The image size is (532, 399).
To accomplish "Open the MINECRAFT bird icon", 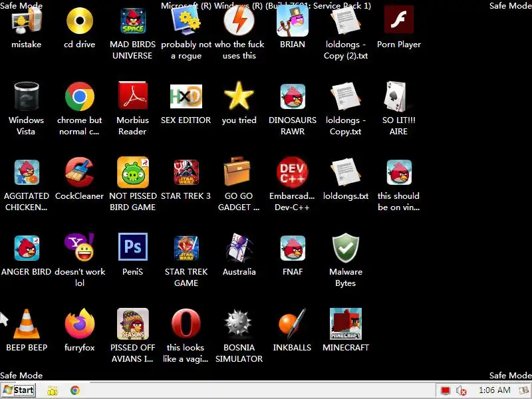I will [345, 324].
